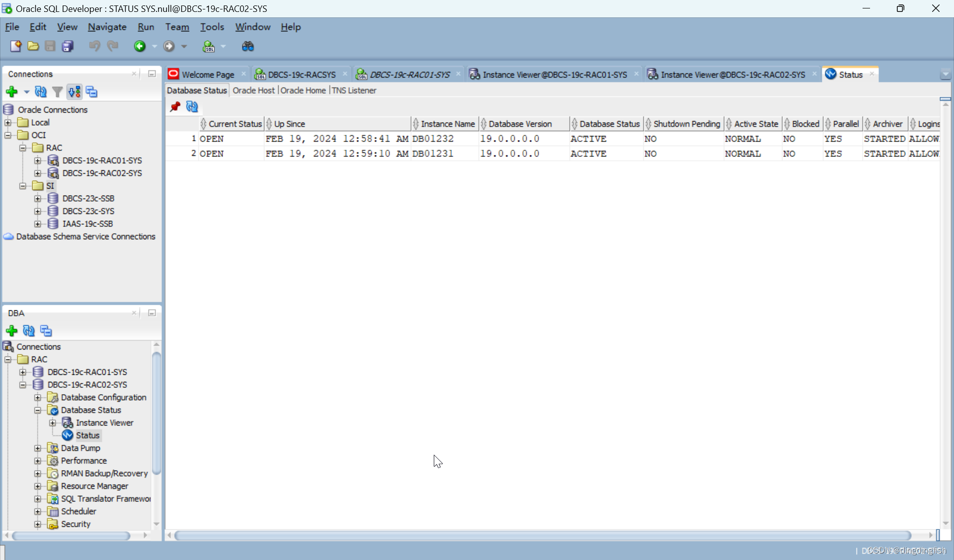Click the Redo toolbar icon
This screenshot has width=954, height=560.
pyautogui.click(x=113, y=46)
